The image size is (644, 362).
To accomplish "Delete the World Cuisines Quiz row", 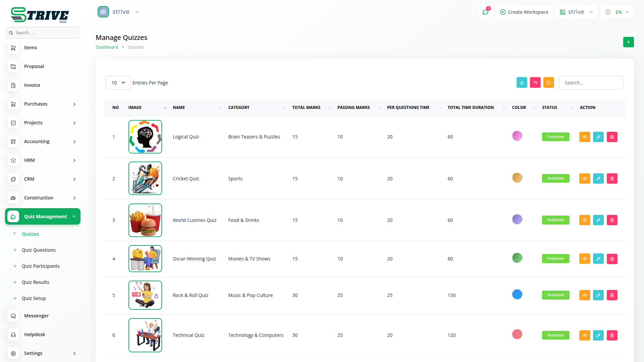I will [612, 220].
